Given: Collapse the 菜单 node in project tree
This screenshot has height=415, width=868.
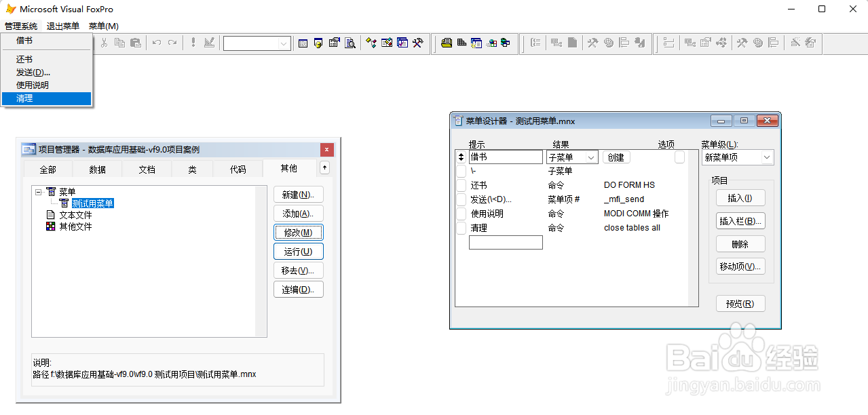Looking at the screenshot, I should click(x=39, y=192).
